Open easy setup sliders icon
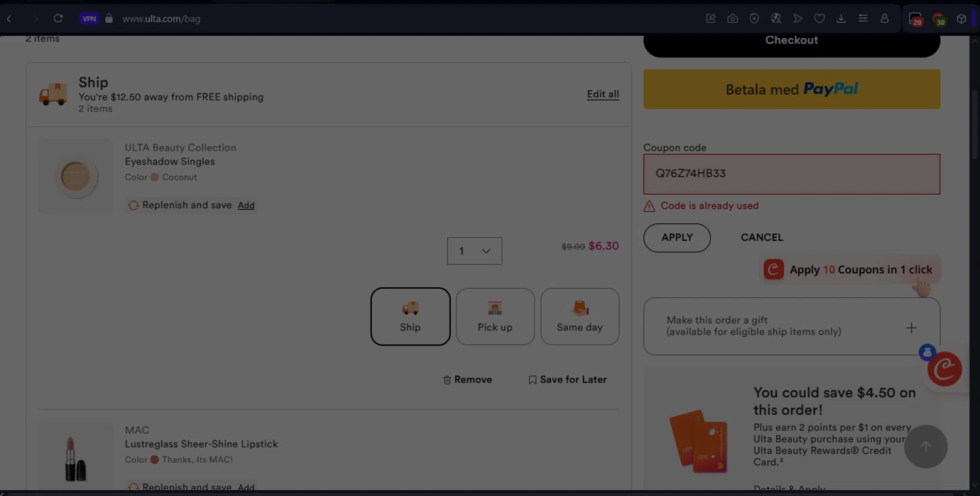 click(x=863, y=19)
